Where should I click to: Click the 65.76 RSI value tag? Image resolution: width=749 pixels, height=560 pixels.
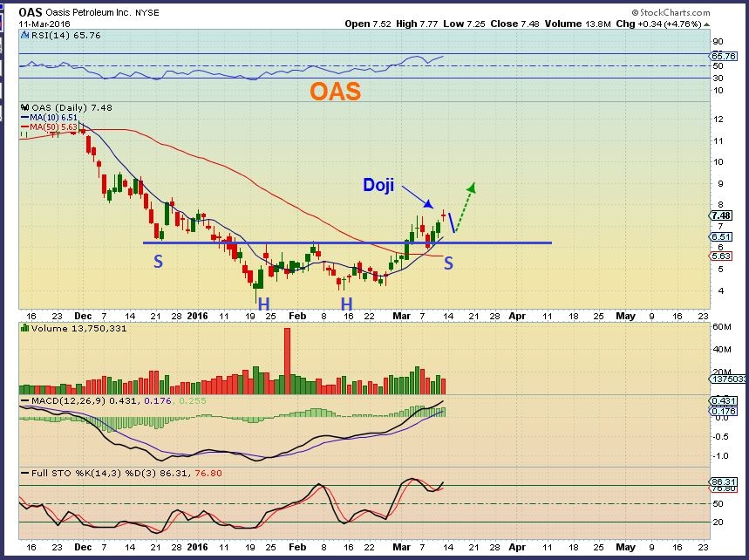tap(725, 56)
